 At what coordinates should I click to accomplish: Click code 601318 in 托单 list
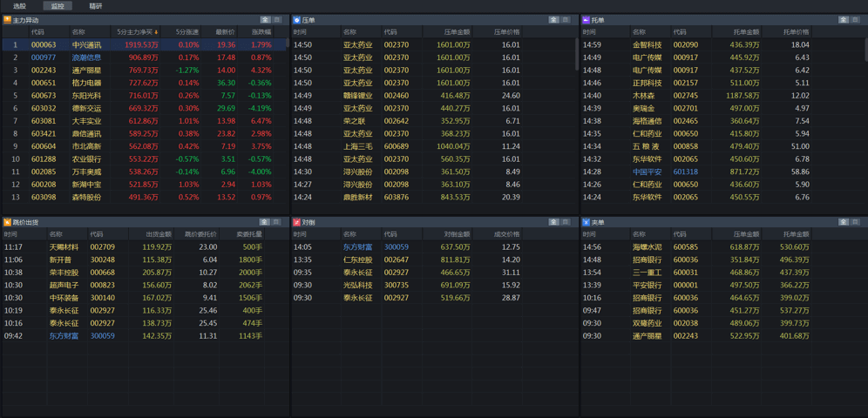coord(685,172)
